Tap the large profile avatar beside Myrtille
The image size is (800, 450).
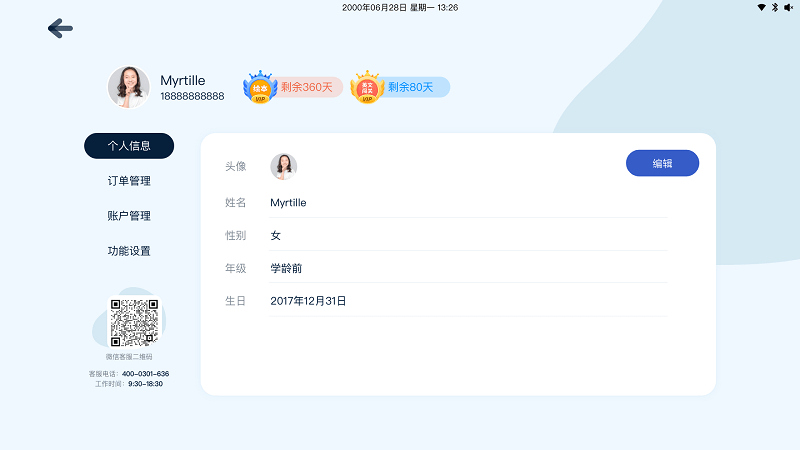click(129, 87)
